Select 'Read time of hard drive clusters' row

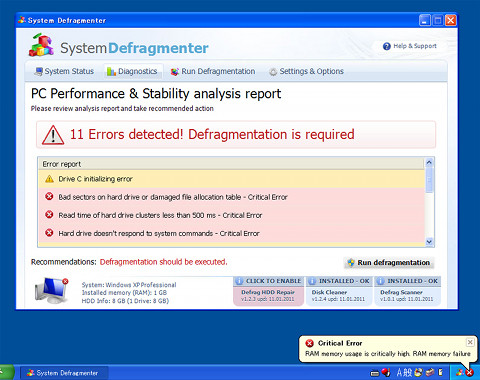click(x=232, y=215)
